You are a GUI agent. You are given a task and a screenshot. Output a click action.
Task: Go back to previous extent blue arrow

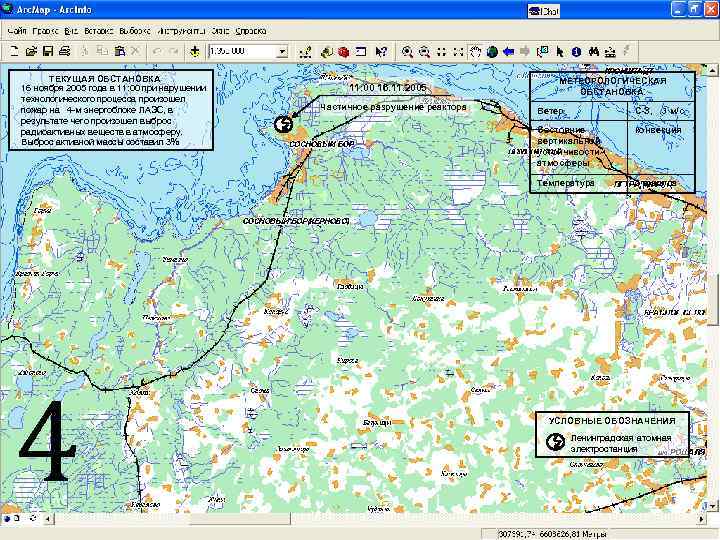click(508, 52)
